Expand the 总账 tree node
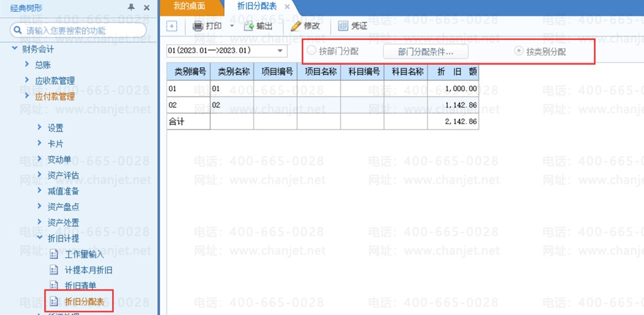 [x=27, y=64]
